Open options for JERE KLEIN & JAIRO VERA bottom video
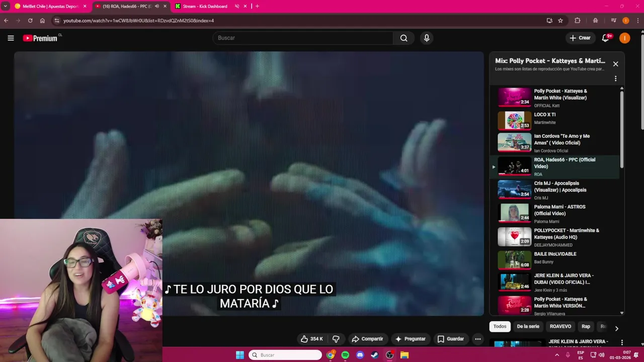Viewport: 644px width, 362px height. point(622,343)
